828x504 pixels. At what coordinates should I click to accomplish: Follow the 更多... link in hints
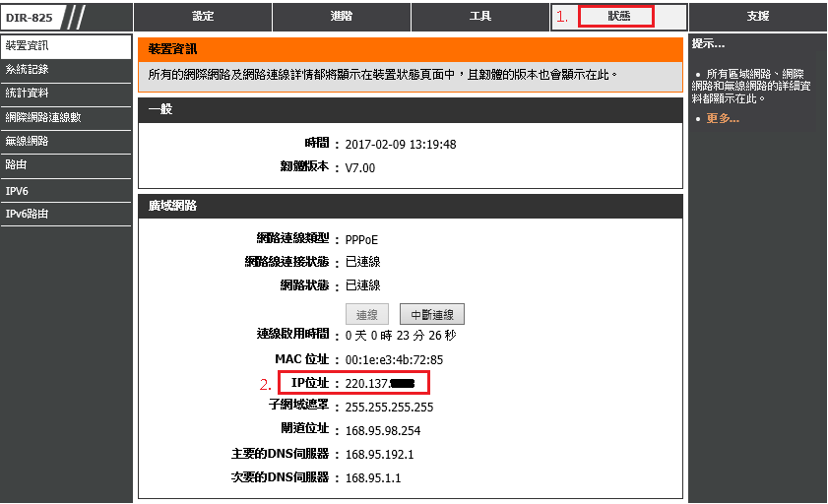(723, 119)
